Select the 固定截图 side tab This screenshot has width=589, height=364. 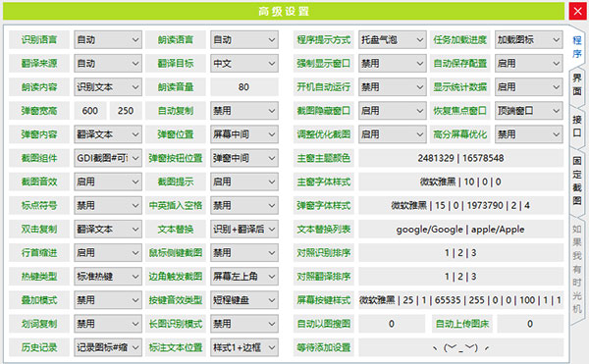point(577,181)
